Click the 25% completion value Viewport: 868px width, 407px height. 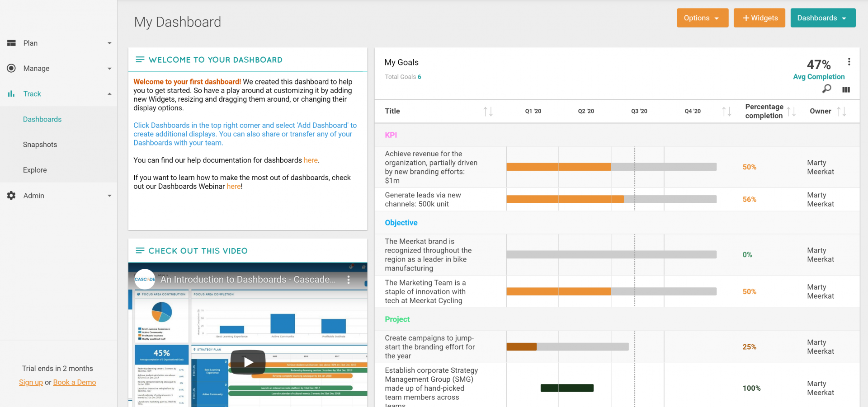point(749,347)
